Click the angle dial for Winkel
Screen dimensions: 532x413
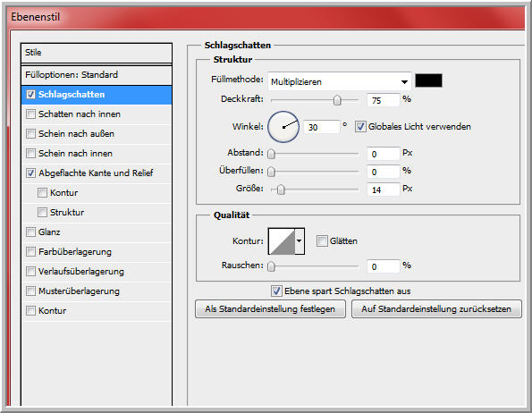coord(283,127)
